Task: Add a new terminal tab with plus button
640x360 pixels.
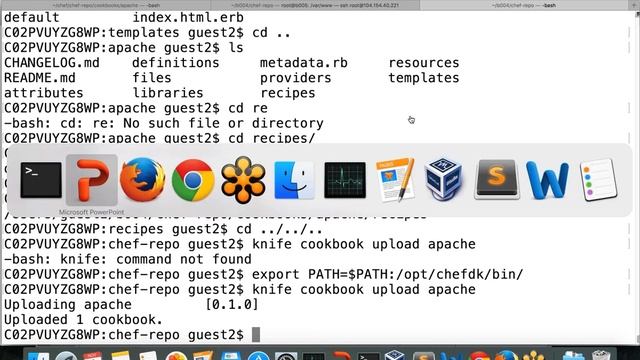Action: [x=634, y=5]
